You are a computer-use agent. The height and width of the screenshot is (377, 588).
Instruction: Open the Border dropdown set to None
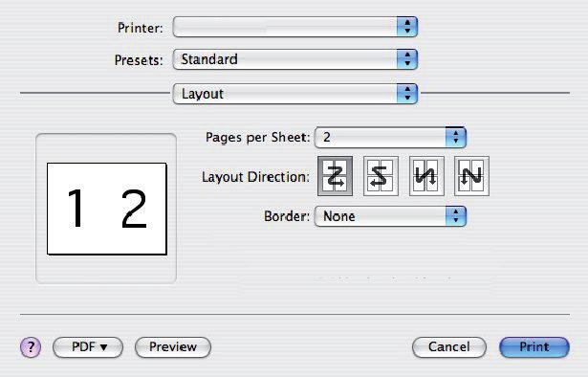click(390, 216)
